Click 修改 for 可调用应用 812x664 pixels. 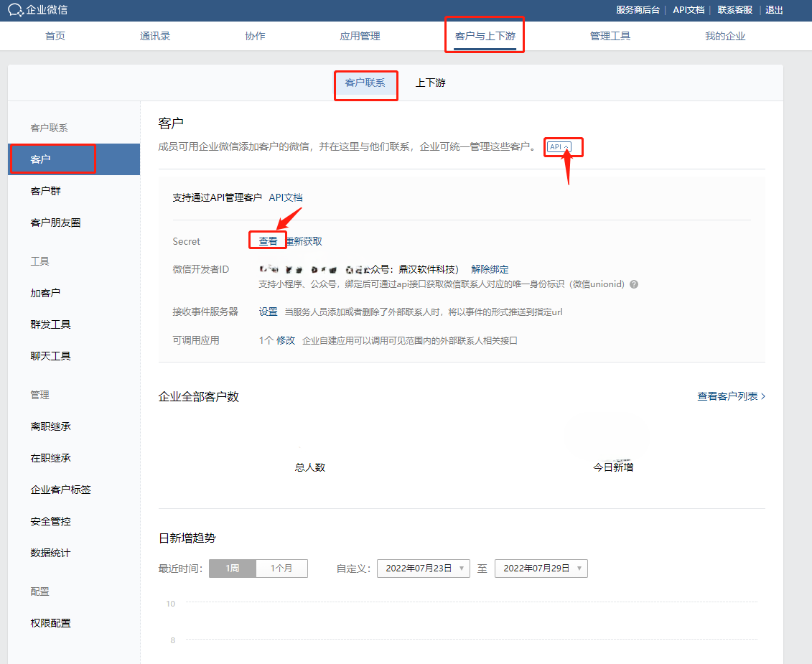(286, 340)
